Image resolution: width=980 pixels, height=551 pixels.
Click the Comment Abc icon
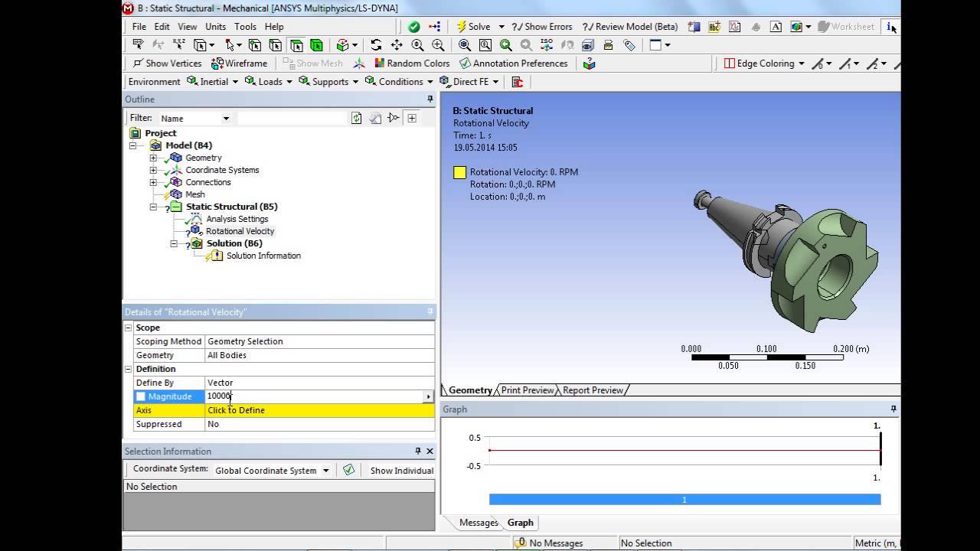pyautogui.click(x=714, y=27)
